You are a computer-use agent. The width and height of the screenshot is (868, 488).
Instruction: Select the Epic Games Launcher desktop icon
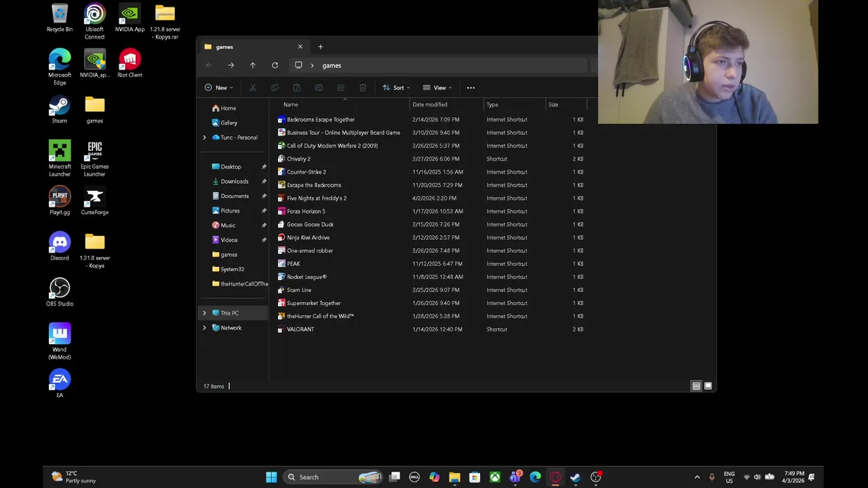(x=94, y=159)
